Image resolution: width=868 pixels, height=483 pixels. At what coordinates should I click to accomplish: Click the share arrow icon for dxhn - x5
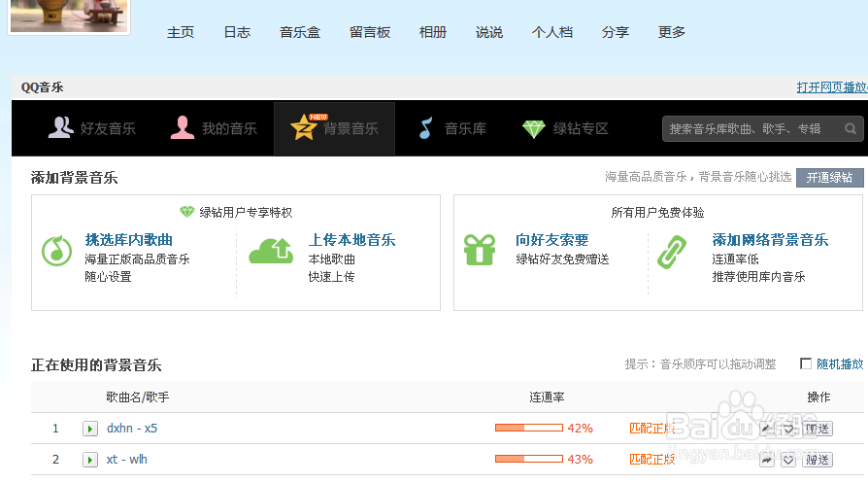pos(767,429)
